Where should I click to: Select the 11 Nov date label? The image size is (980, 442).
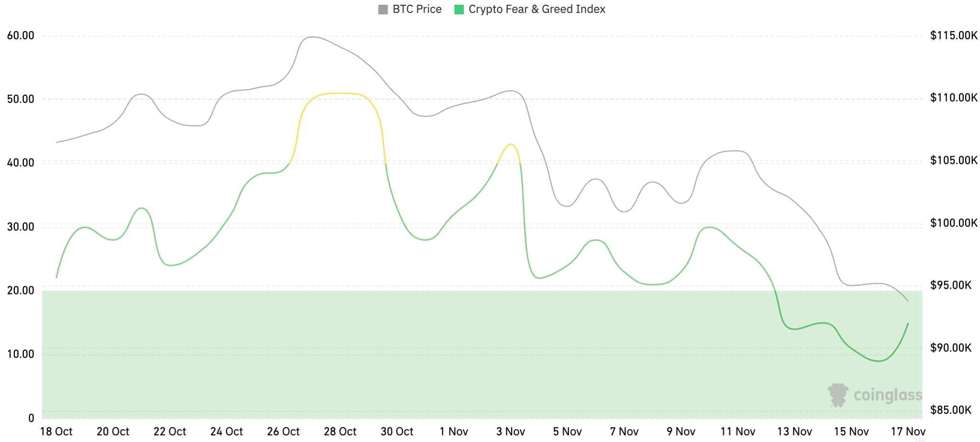(737, 431)
